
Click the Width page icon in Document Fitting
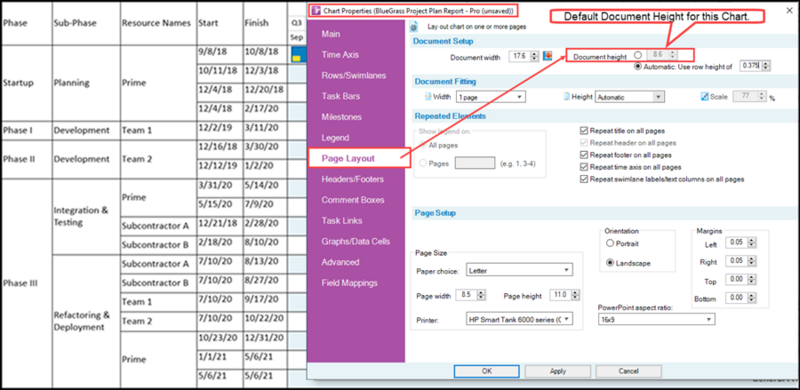click(x=428, y=96)
